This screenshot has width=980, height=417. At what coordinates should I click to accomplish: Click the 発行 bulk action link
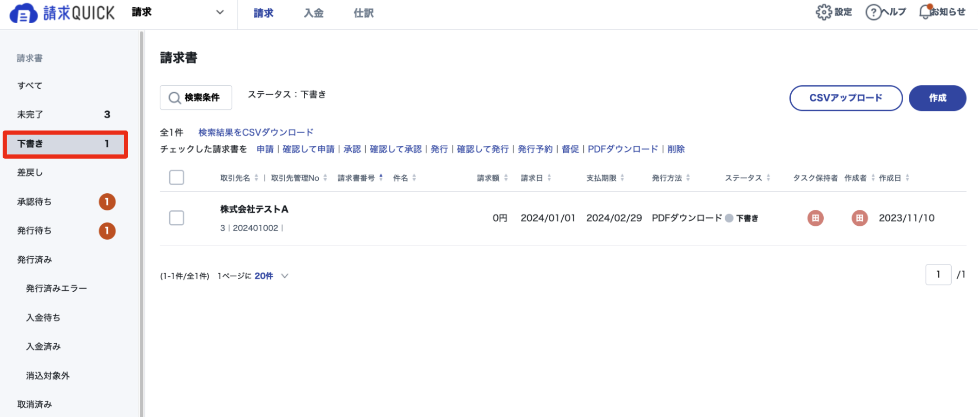click(439, 149)
